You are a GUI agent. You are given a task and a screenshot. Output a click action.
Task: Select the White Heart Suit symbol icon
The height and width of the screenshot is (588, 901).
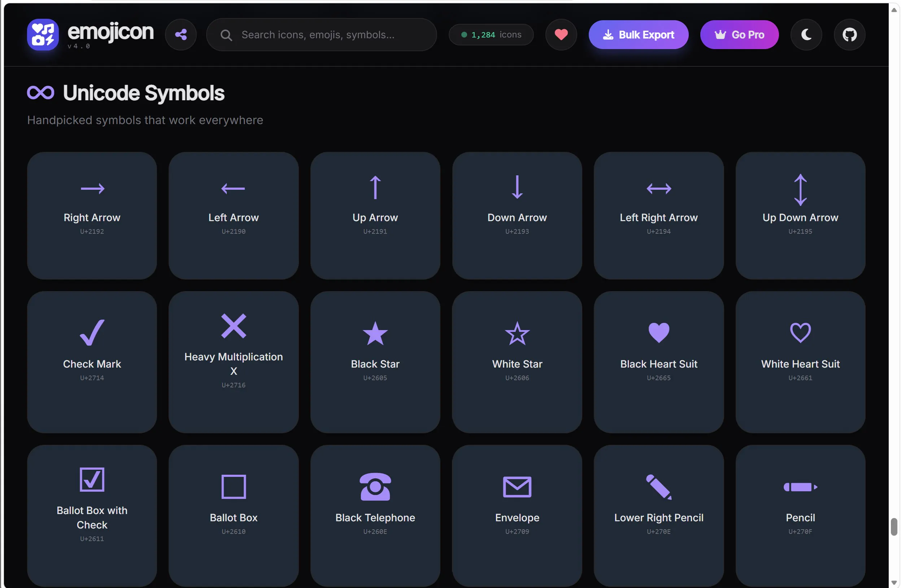click(800, 333)
